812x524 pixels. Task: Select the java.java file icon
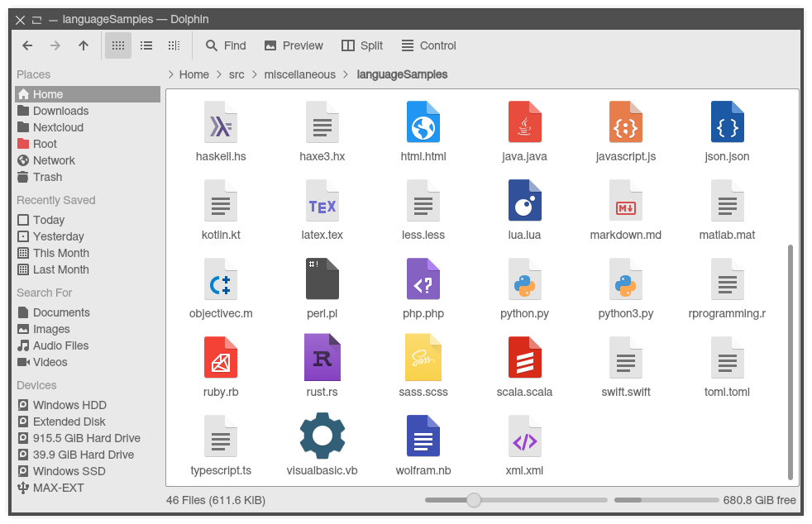click(x=524, y=122)
